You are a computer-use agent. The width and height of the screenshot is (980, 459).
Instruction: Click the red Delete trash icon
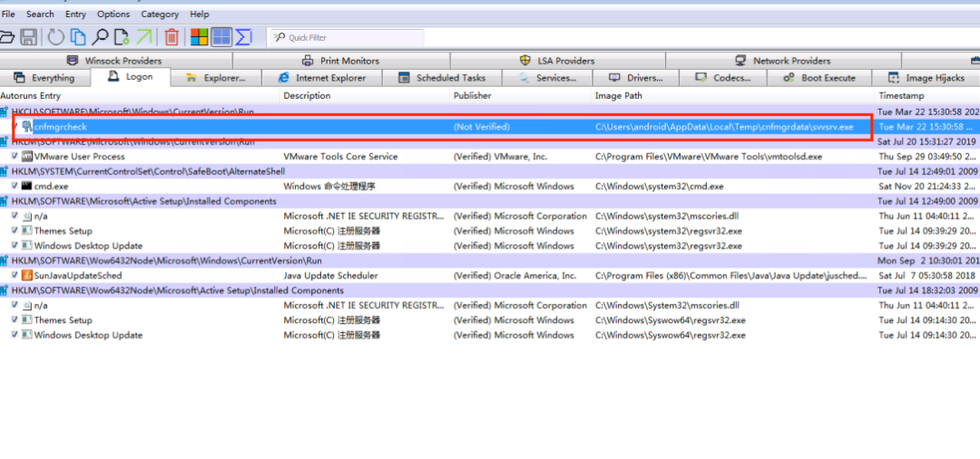[x=171, y=37]
